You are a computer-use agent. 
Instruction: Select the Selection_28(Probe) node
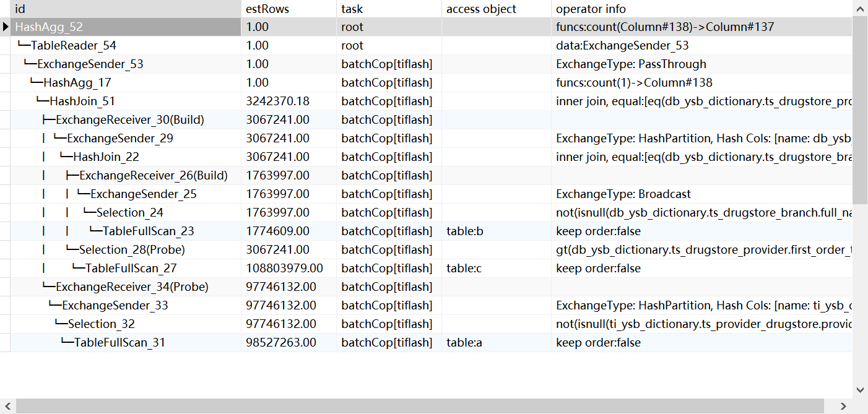point(132,250)
